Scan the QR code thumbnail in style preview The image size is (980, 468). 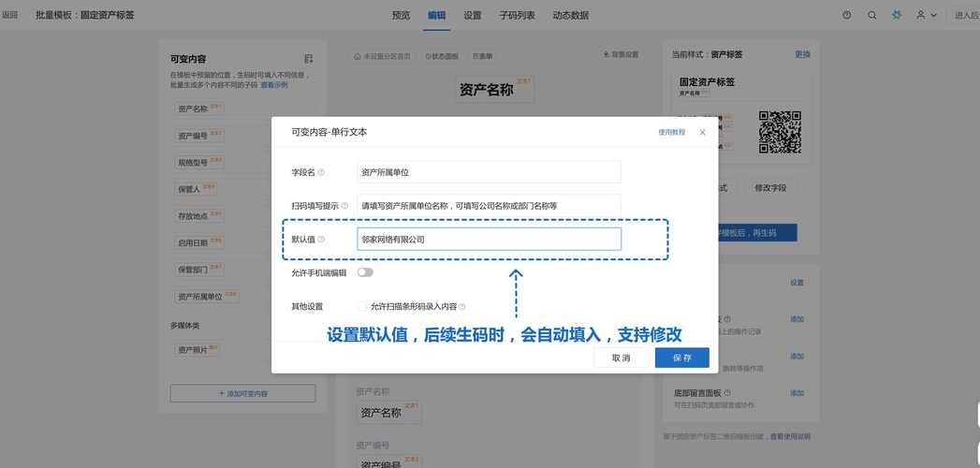780,133
